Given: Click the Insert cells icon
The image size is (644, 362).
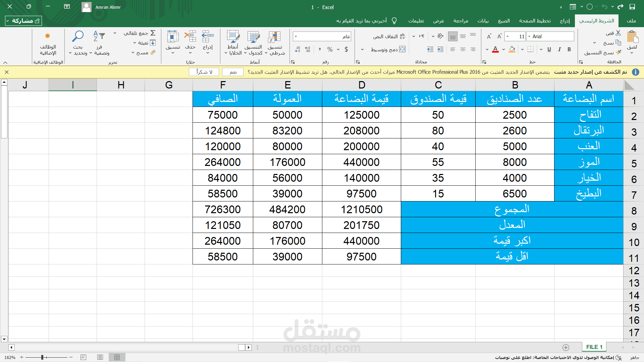Looking at the screenshot, I should coord(208,37).
